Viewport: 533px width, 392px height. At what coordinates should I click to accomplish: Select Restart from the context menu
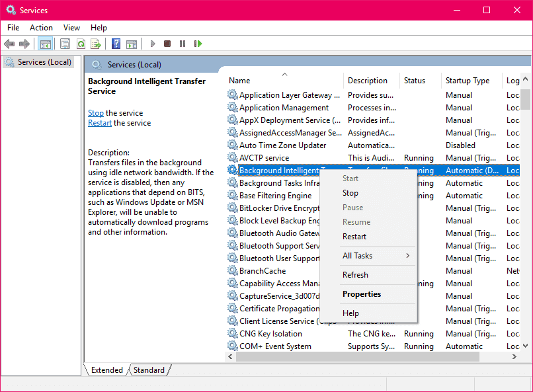pos(354,237)
